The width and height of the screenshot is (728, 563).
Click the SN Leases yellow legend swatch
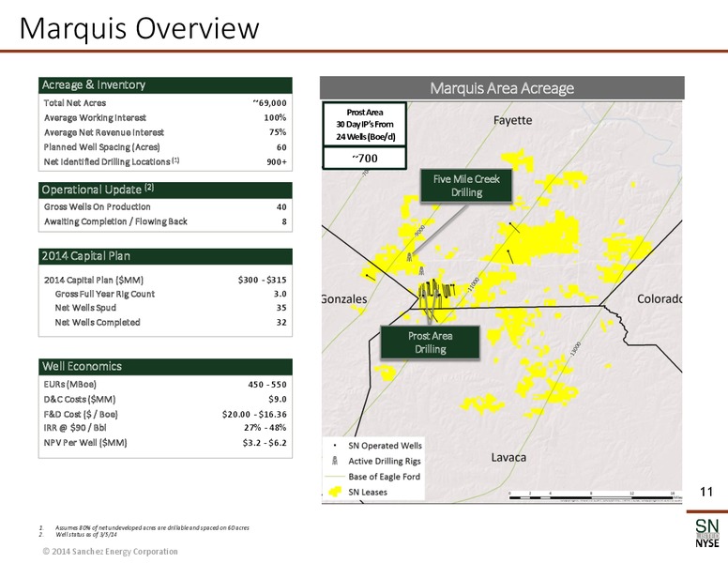[335, 492]
